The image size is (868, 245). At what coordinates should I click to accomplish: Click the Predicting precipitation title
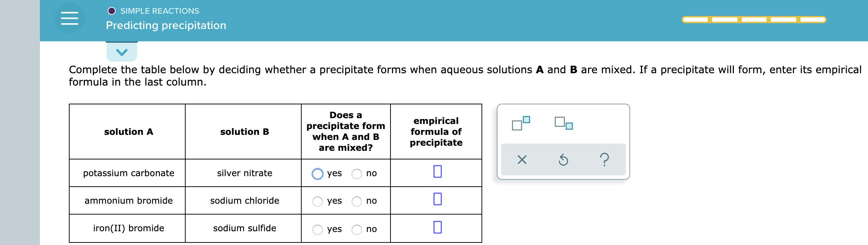click(166, 25)
